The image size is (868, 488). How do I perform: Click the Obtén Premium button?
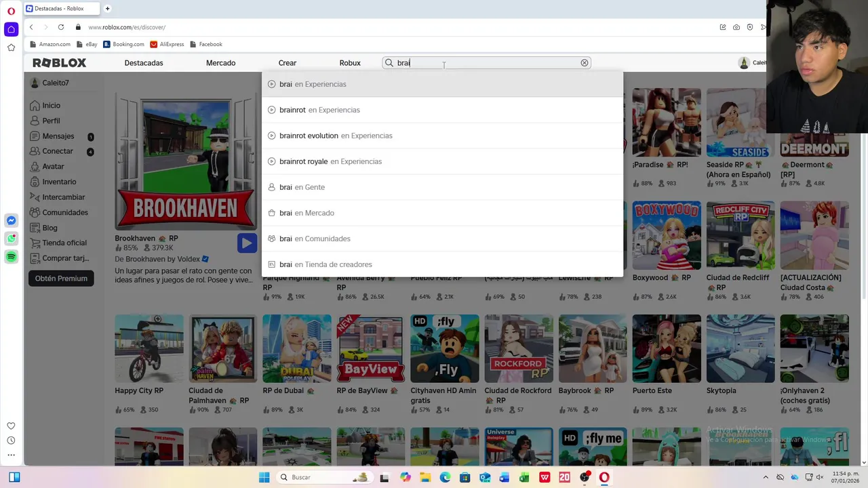(61, 279)
